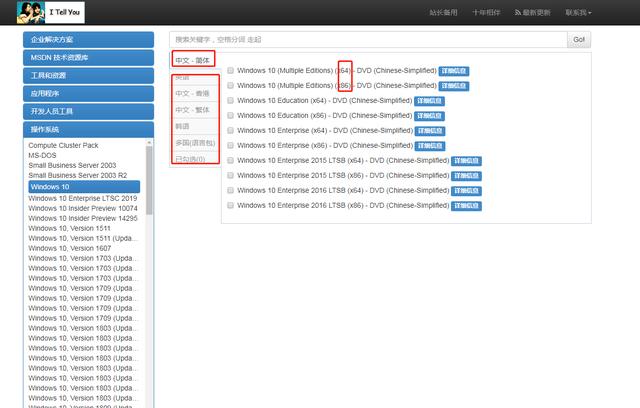Expand the MSDN 技术资源库 panel
Screen dimensions: 640x408
click(88, 58)
